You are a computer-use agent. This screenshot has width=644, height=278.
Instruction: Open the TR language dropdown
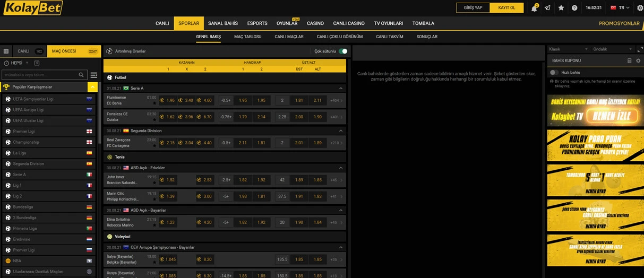click(620, 8)
